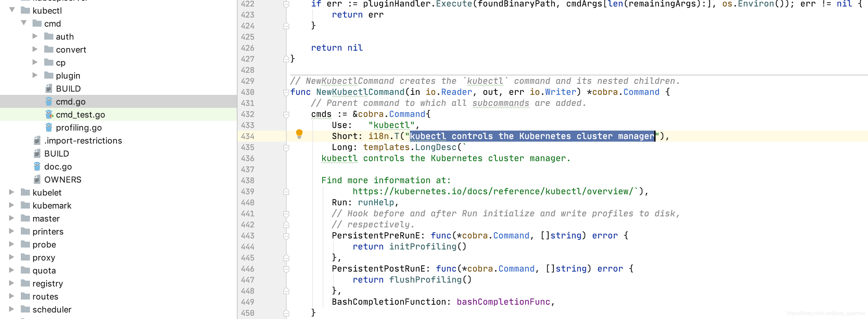Select profiling.go in the project tree

click(x=118, y=127)
